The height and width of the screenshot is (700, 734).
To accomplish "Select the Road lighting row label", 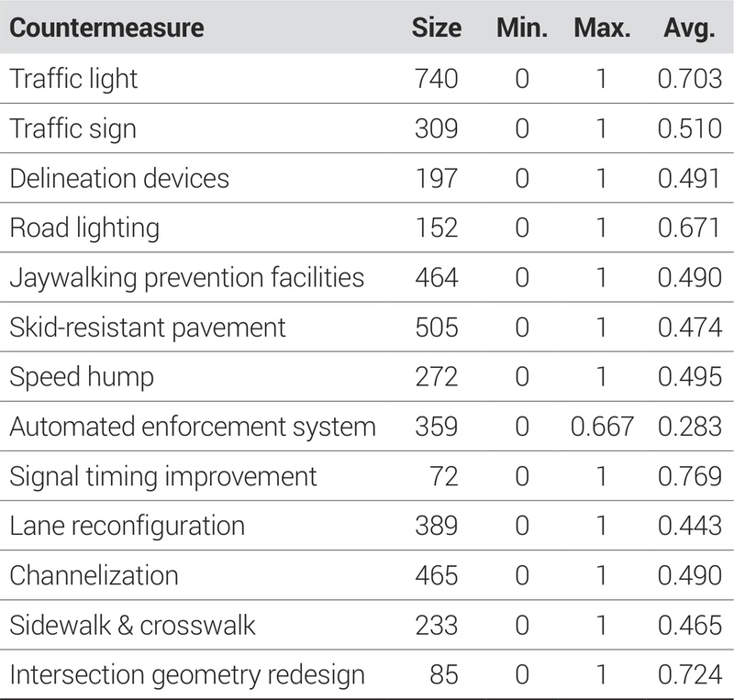I will [x=84, y=228].
